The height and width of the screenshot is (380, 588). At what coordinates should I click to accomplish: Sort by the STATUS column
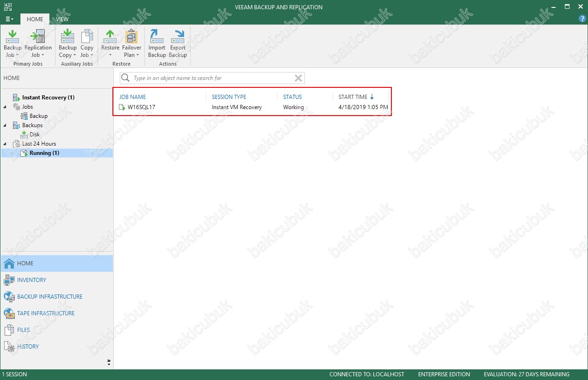[292, 97]
